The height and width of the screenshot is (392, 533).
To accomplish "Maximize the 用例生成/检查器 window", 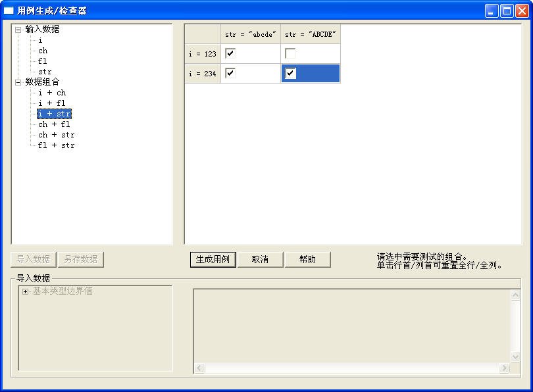I will (507, 11).
